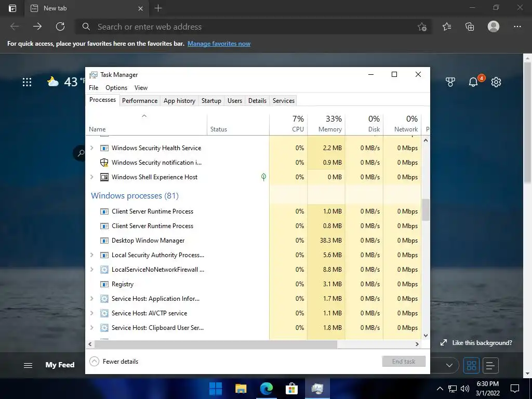Click the horizontal scrollbar thumb in Task Manager
532x399 pixels.
(x=216, y=344)
